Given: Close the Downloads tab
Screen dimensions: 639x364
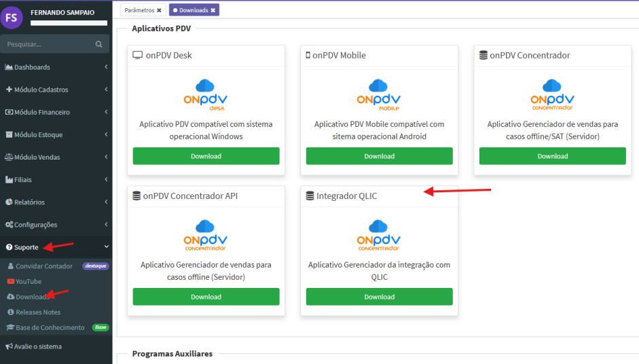Looking at the screenshot, I should click(x=213, y=10).
